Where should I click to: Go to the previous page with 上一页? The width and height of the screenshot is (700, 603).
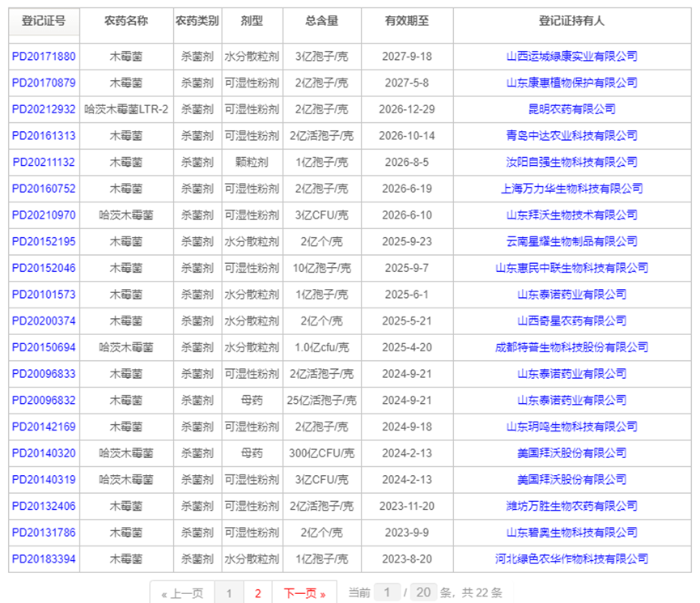click(182, 593)
